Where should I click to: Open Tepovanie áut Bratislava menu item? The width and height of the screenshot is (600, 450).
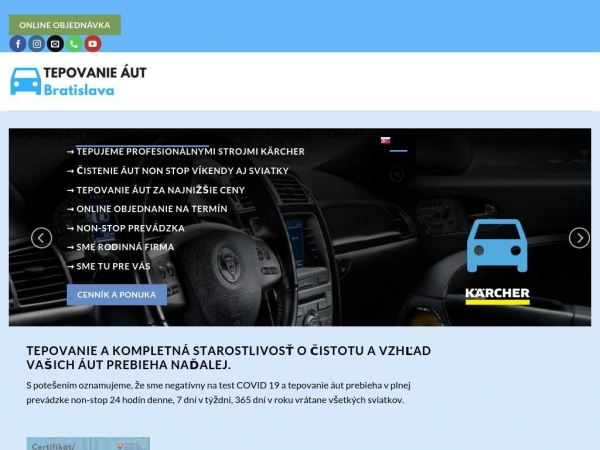pos(75,134)
